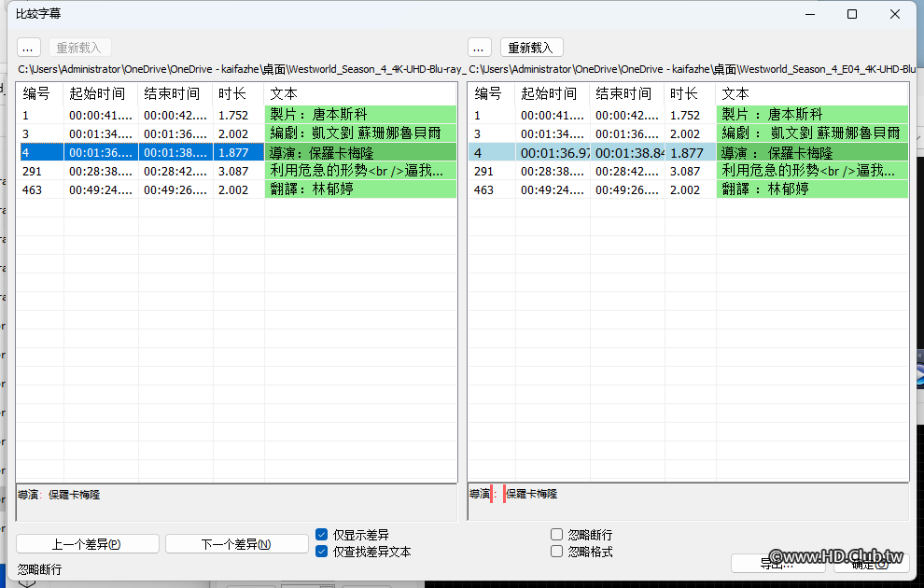Go to previous difference (上一个差异)
The image size is (924, 588).
[87, 544]
